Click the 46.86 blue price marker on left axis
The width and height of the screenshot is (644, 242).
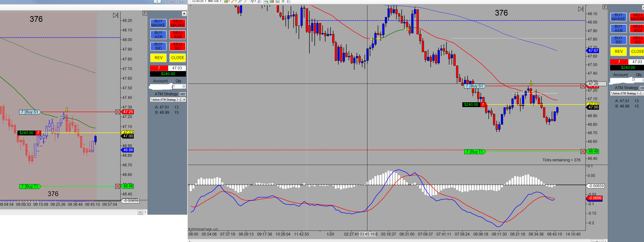(x=128, y=150)
